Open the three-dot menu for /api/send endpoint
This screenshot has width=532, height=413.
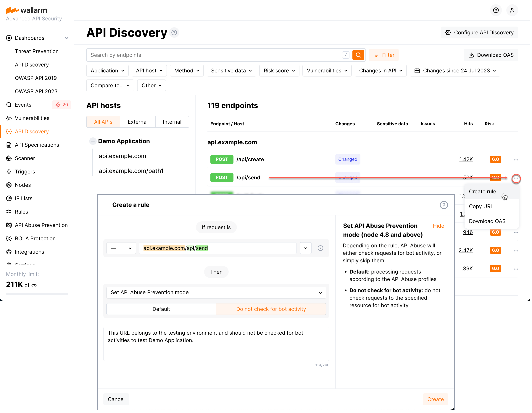pyautogui.click(x=516, y=179)
